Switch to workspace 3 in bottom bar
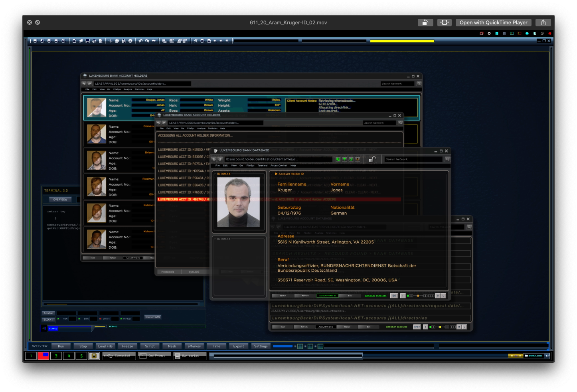Viewport: 577px width, 392px height. click(56, 356)
